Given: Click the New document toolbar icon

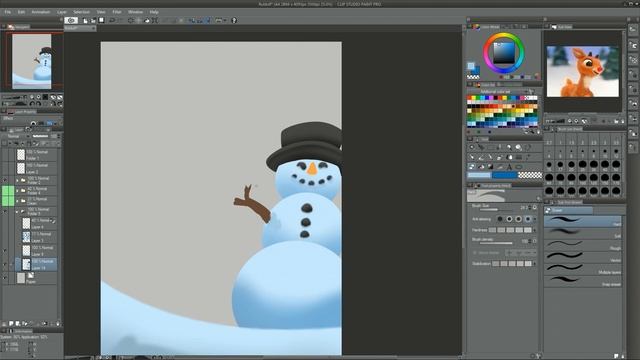Looking at the screenshot, I should pyautogui.click(x=85, y=20).
